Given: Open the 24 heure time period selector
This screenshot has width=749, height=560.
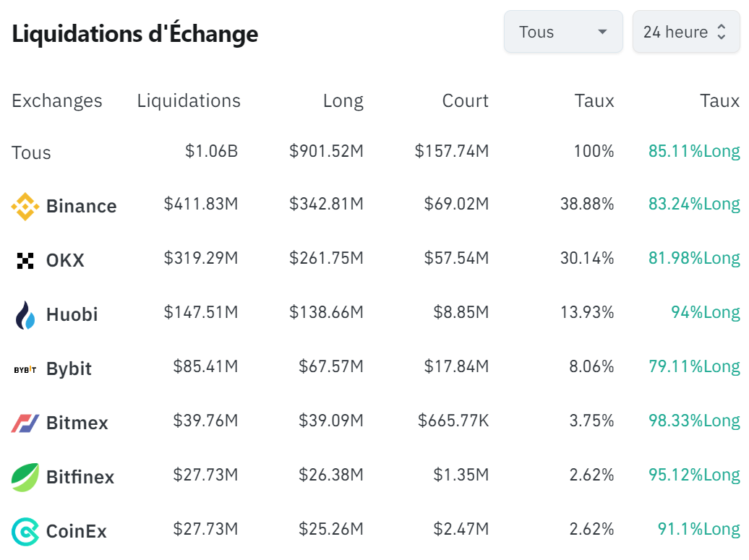Looking at the screenshot, I should pos(686,32).
